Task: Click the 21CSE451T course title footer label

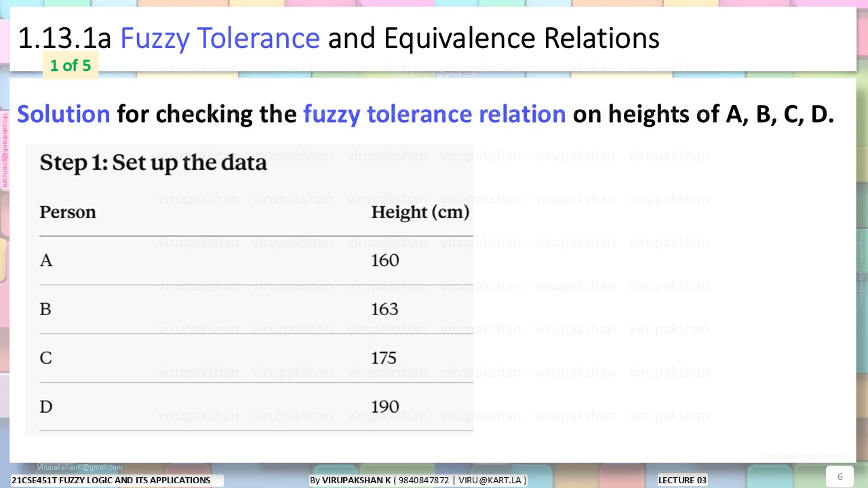Action: [111, 480]
